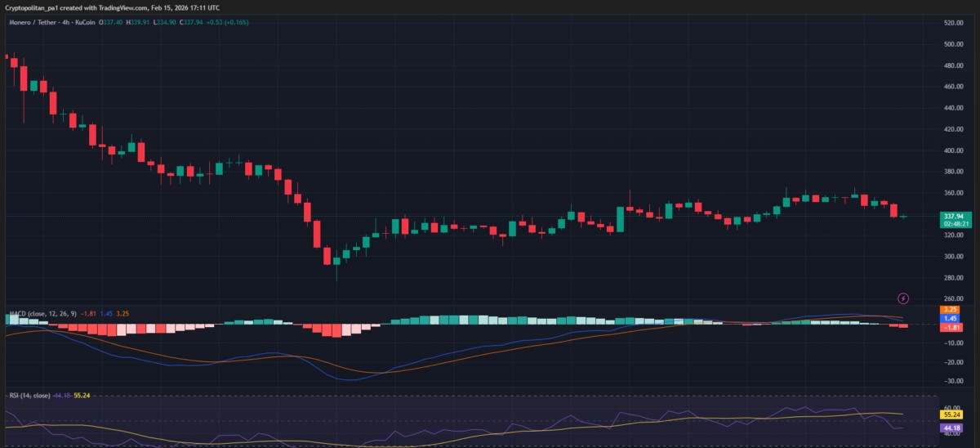Click the purple 44.18 RSI value label

(x=951, y=428)
